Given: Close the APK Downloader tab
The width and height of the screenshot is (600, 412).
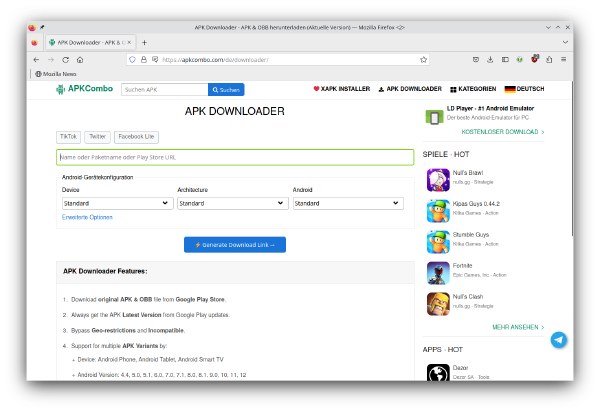Looking at the screenshot, I should click(x=129, y=42).
